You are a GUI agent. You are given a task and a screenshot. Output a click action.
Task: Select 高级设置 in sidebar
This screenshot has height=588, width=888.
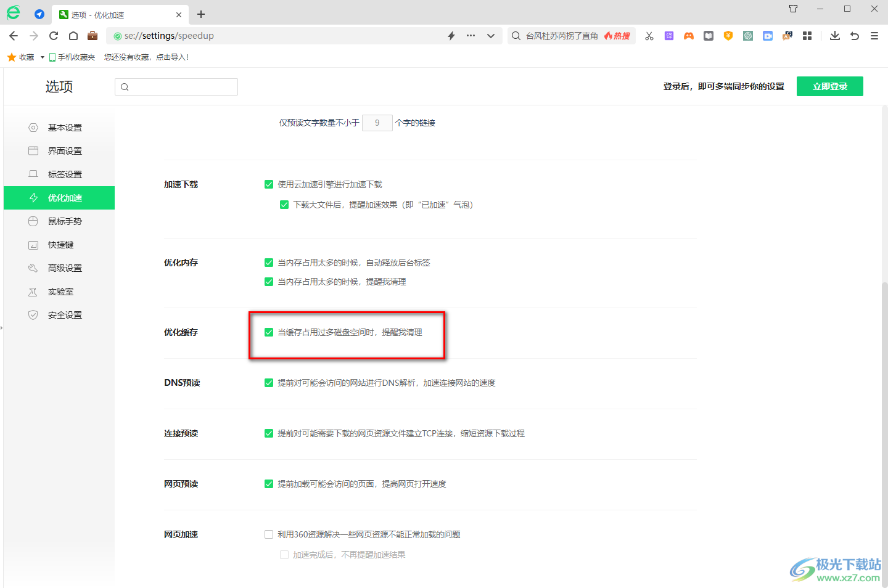pos(59,268)
